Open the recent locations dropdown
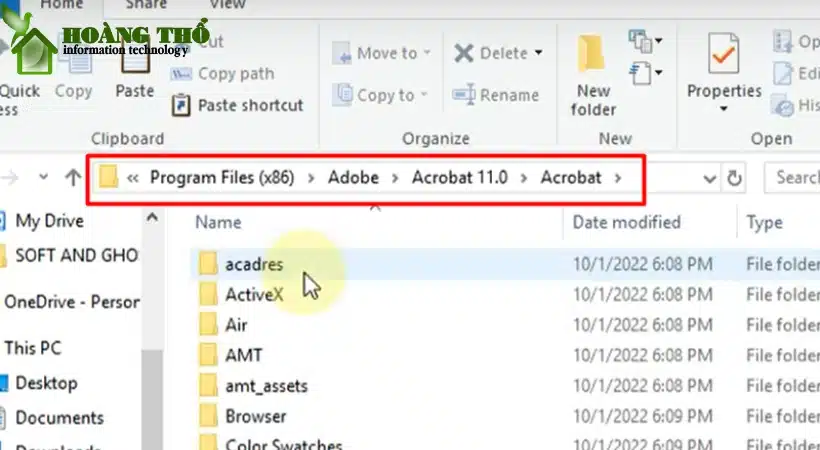Viewport: 820px width, 450px height. [43, 177]
